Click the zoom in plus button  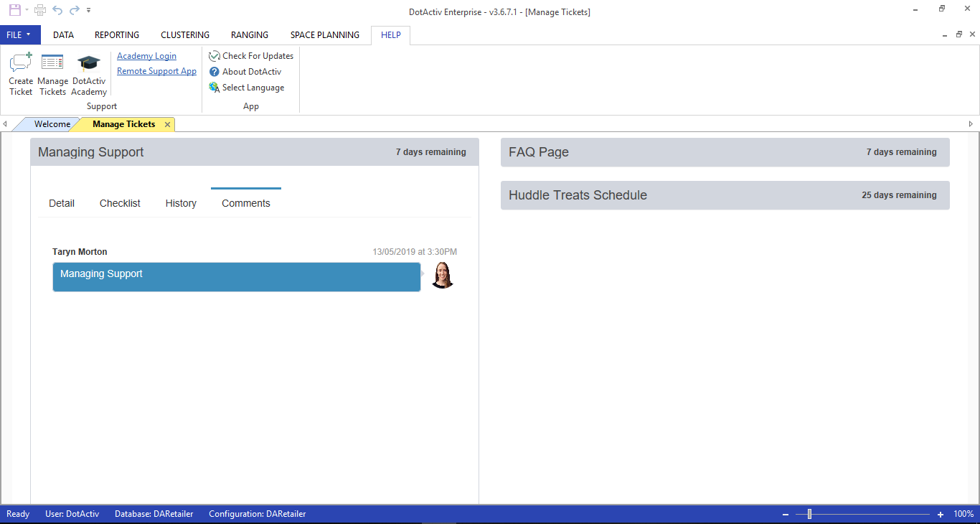[x=941, y=515]
